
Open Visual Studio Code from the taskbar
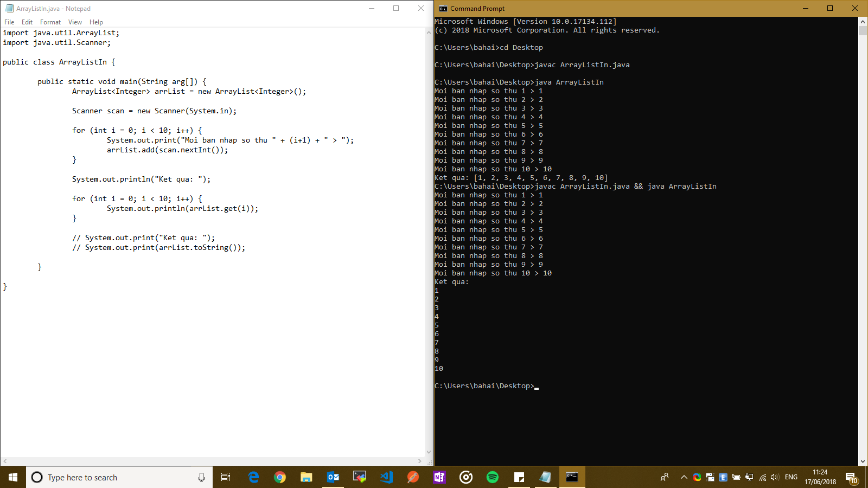point(386,477)
